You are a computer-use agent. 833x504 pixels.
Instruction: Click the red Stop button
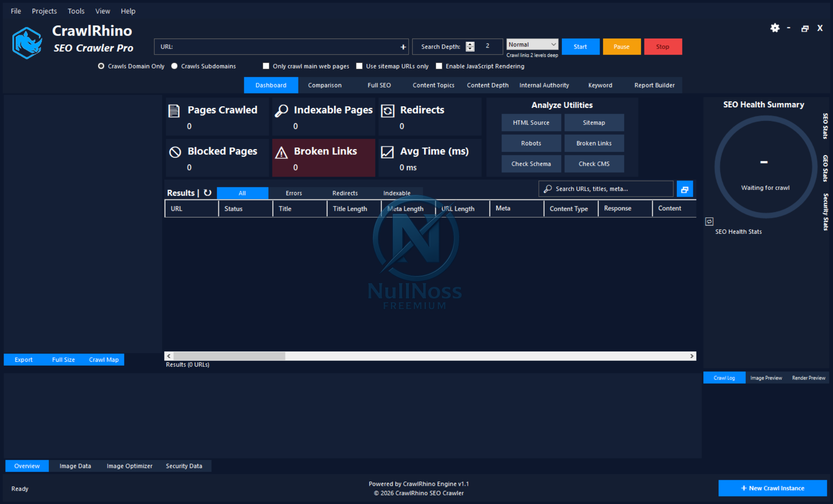(x=663, y=47)
